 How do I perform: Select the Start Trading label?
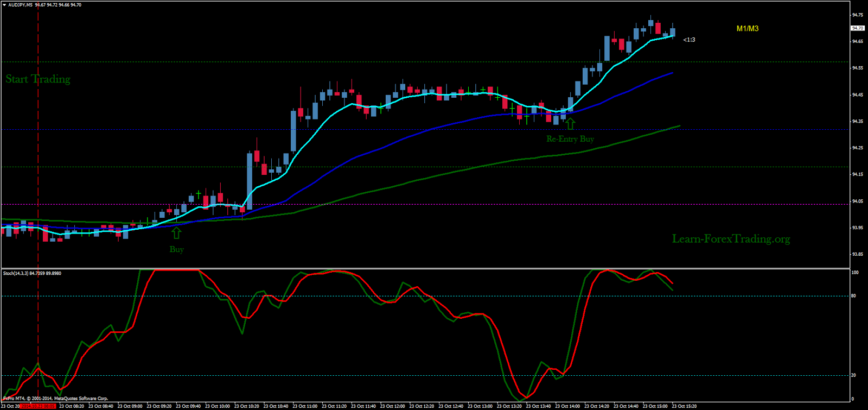[x=38, y=79]
